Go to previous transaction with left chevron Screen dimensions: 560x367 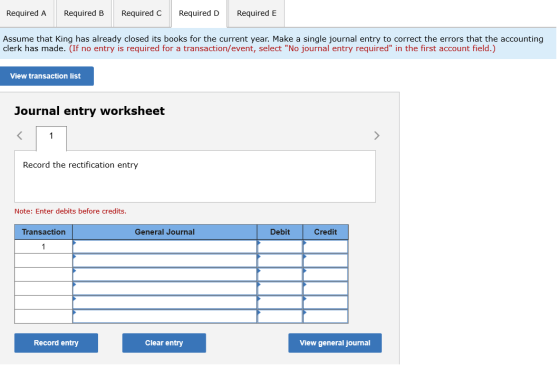(20, 136)
